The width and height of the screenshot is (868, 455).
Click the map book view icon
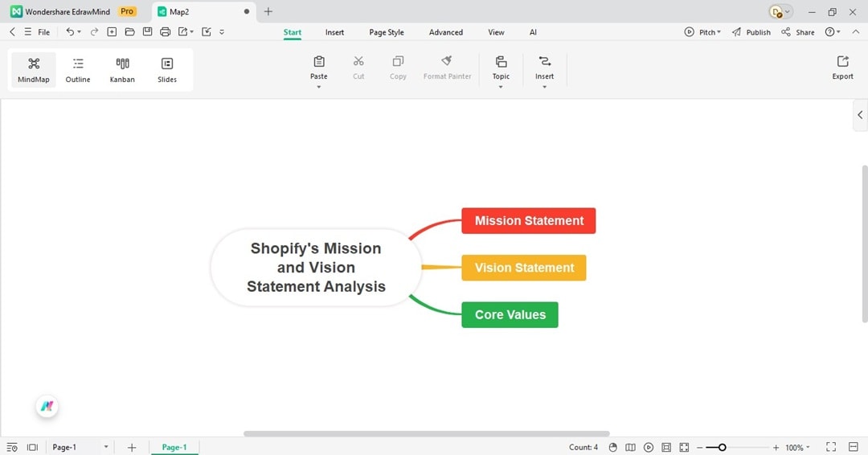(631, 447)
